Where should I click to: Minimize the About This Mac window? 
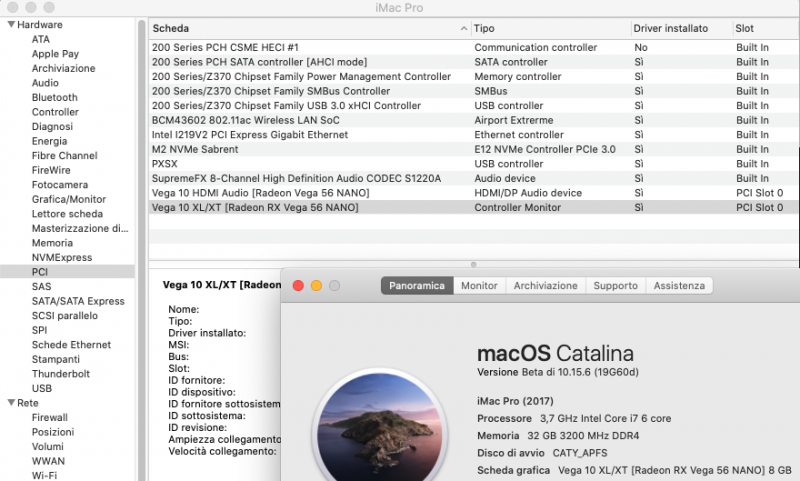(316, 286)
